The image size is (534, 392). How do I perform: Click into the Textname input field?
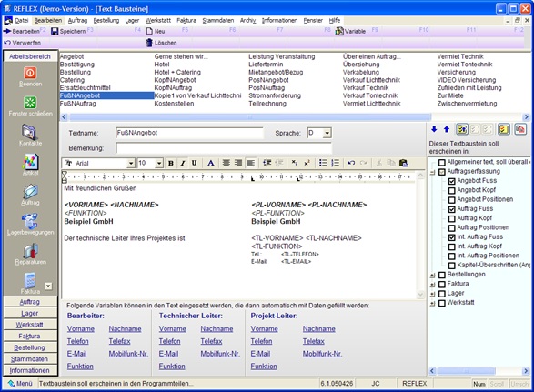pyautogui.click(x=189, y=133)
